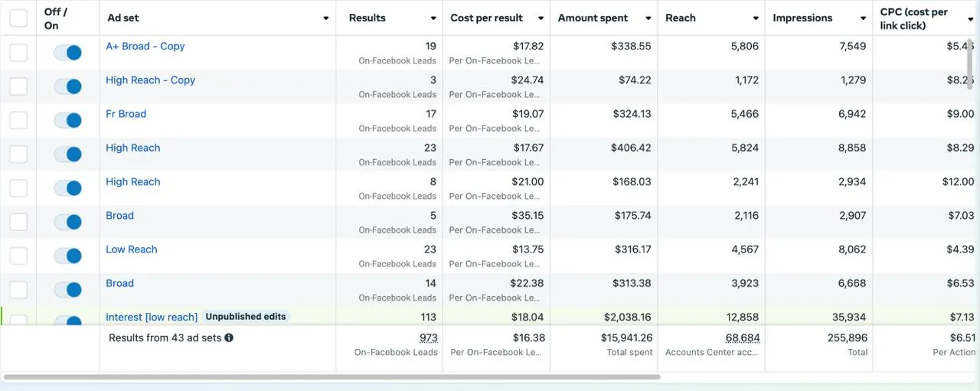
Task: Sort by the "CPC (cost per link click)" header
Action: [x=914, y=18]
